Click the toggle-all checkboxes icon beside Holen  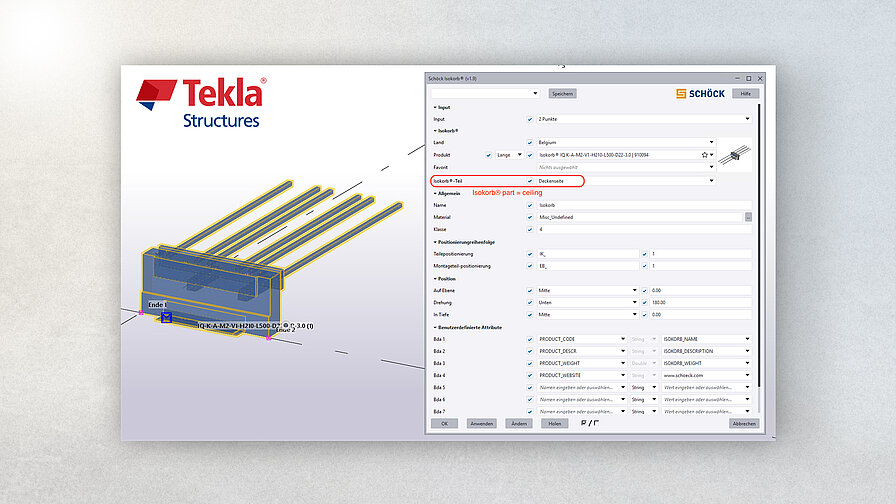pyautogui.click(x=590, y=423)
